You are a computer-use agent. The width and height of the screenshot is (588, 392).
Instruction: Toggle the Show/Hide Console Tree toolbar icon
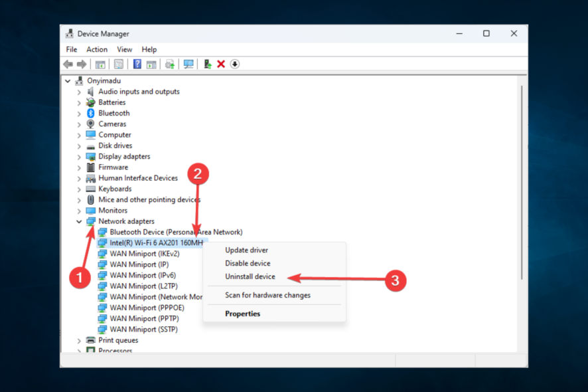click(x=100, y=64)
